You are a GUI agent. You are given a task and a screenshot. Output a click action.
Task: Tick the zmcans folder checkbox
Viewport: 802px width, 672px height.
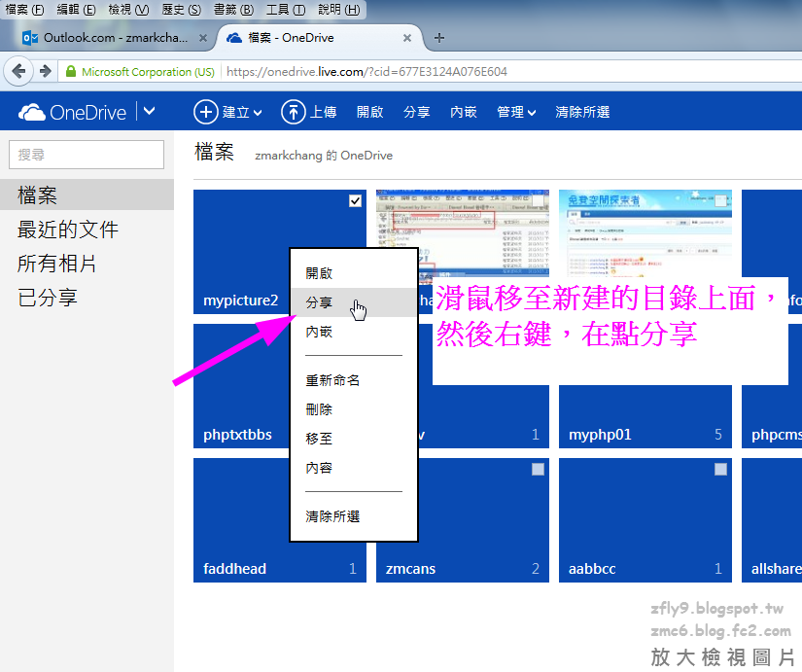coord(538,470)
